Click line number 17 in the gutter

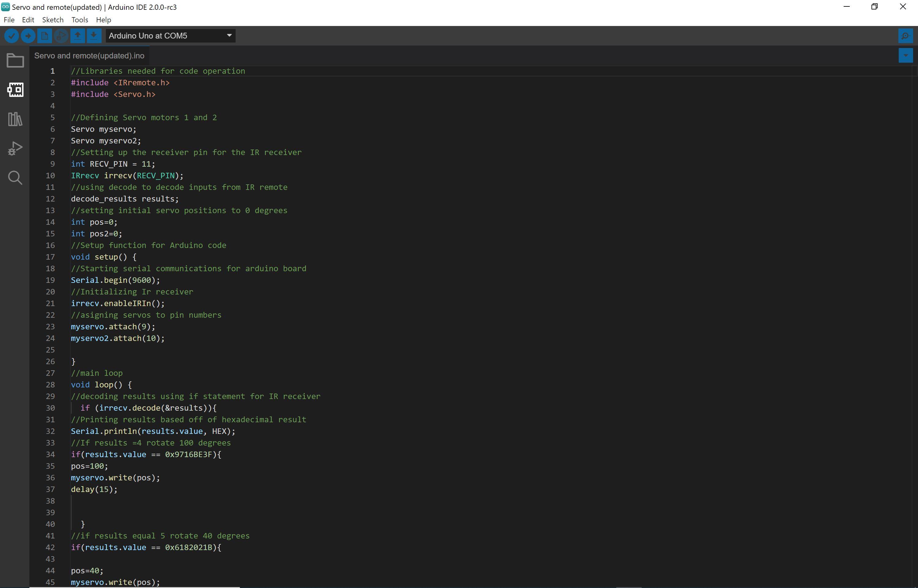pos(50,257)
